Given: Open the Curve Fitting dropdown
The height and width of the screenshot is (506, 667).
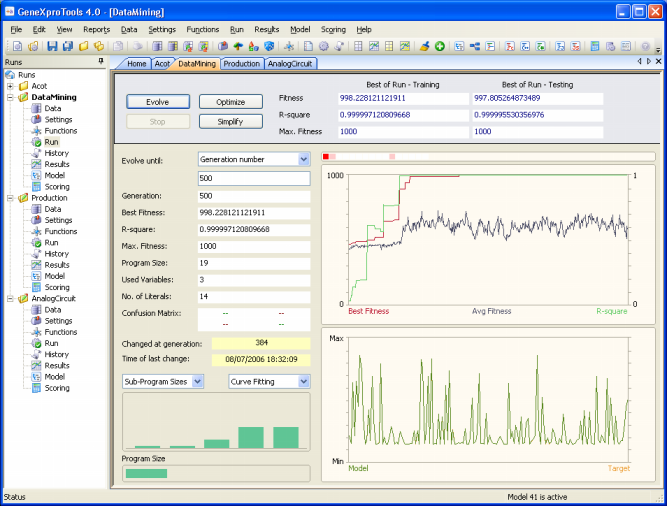Looking at the screenshot, I should coord(303,381).
